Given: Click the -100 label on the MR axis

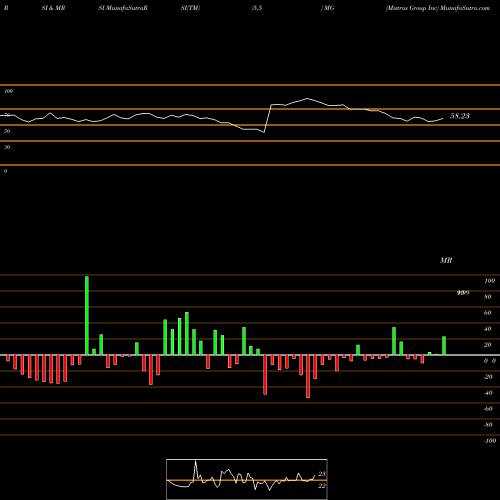Looking at the screenshot, I should [x=490, y=441].
